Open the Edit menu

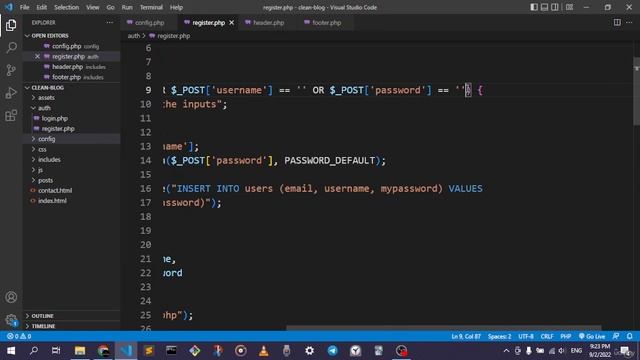(42, 7)
